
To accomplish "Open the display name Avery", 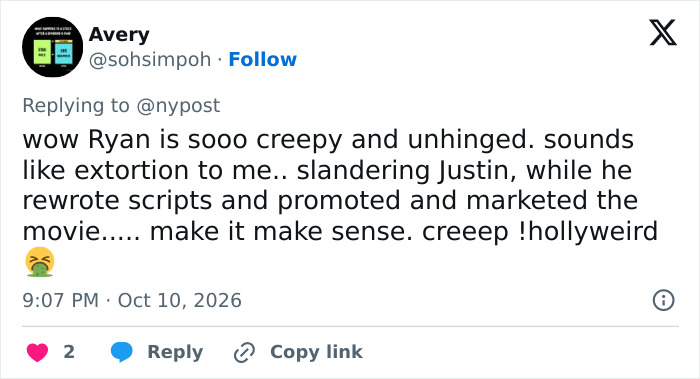I will 119,35.
